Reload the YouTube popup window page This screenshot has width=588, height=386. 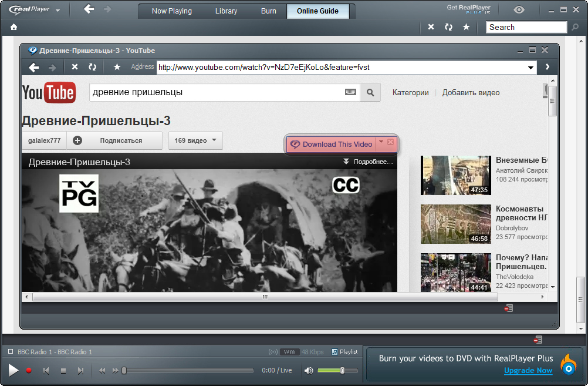[x=92, y=67]
